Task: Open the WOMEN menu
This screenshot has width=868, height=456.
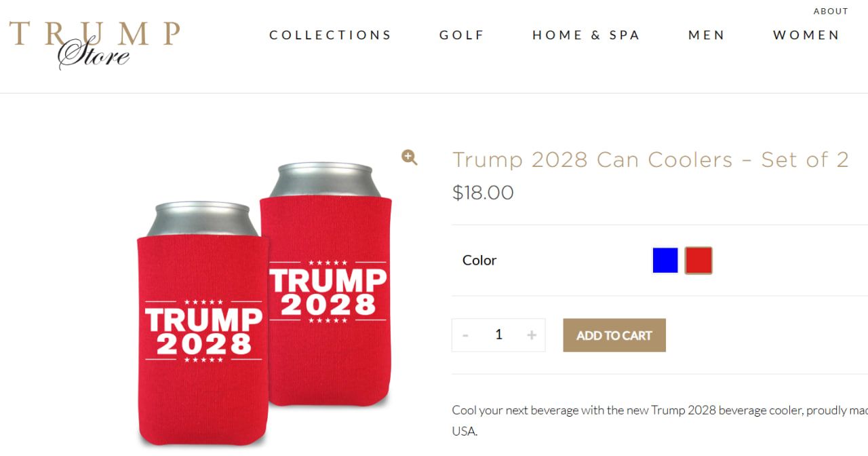Action: pos(806,35)
